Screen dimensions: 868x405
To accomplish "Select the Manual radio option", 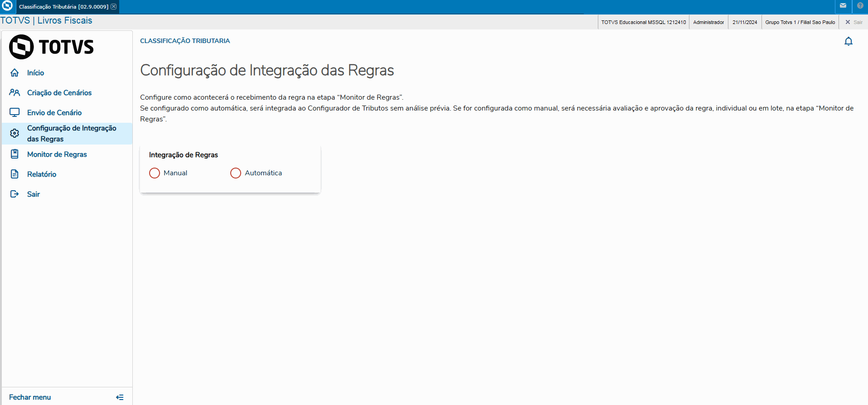I will pyautogui.click(x=155, y=173).
